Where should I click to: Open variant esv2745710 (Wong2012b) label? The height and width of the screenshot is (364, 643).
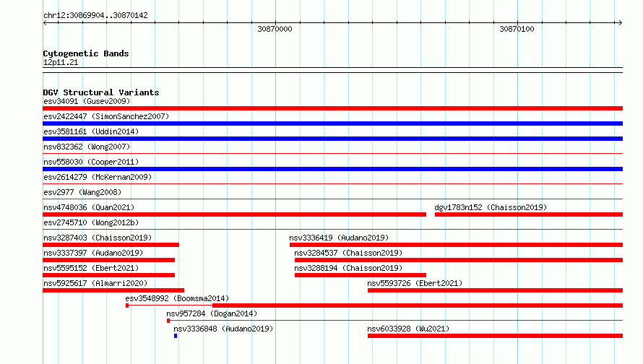[91, 222]
